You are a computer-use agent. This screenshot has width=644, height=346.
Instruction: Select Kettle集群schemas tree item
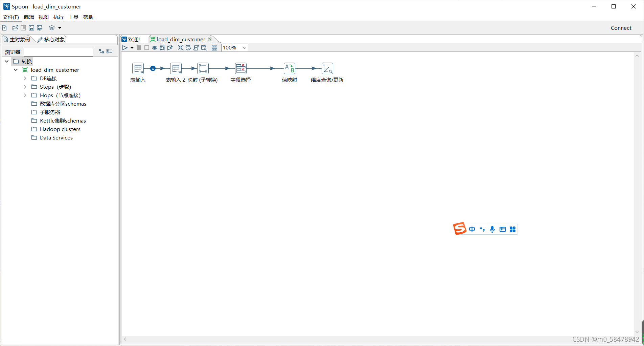pos(63,121)
